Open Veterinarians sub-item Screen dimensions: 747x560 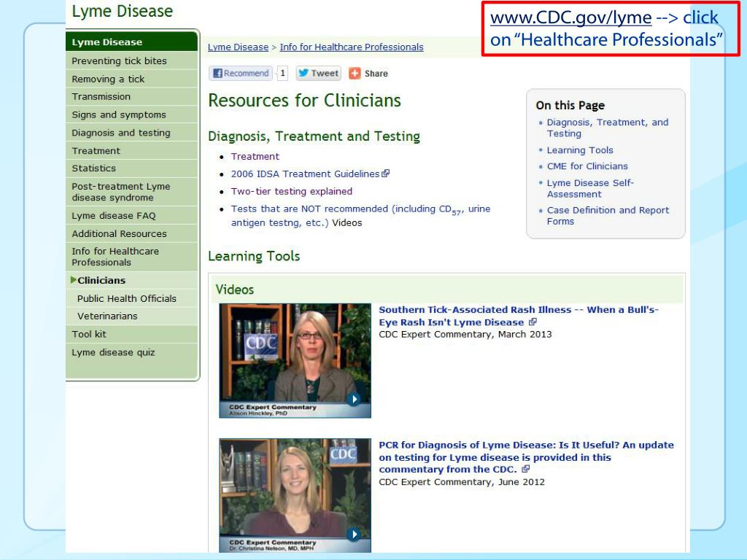coord(131,316)
